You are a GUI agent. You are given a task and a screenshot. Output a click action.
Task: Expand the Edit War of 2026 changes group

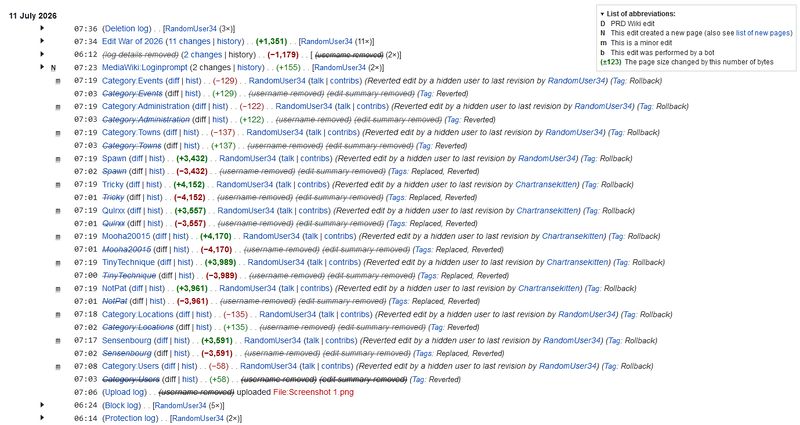tap(42, 41)
